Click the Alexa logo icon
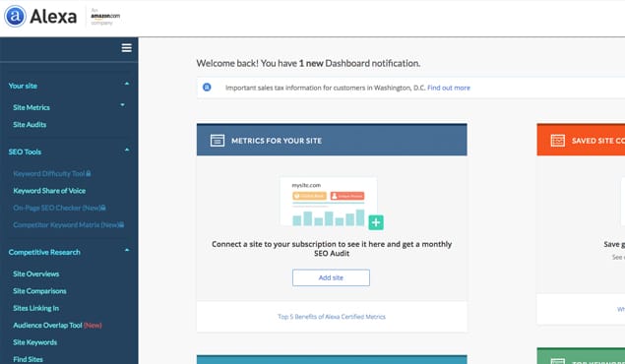The height and width of the screenshot is (364, 625). pyautogui.click(x=15, y=17)
